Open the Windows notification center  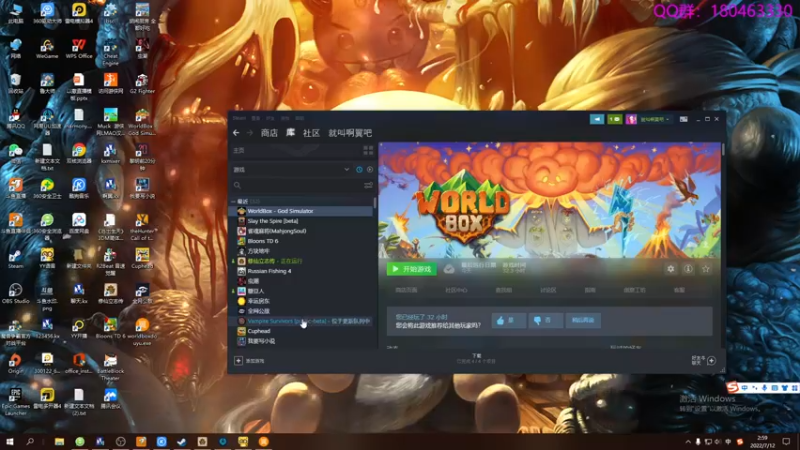(786, 441)
